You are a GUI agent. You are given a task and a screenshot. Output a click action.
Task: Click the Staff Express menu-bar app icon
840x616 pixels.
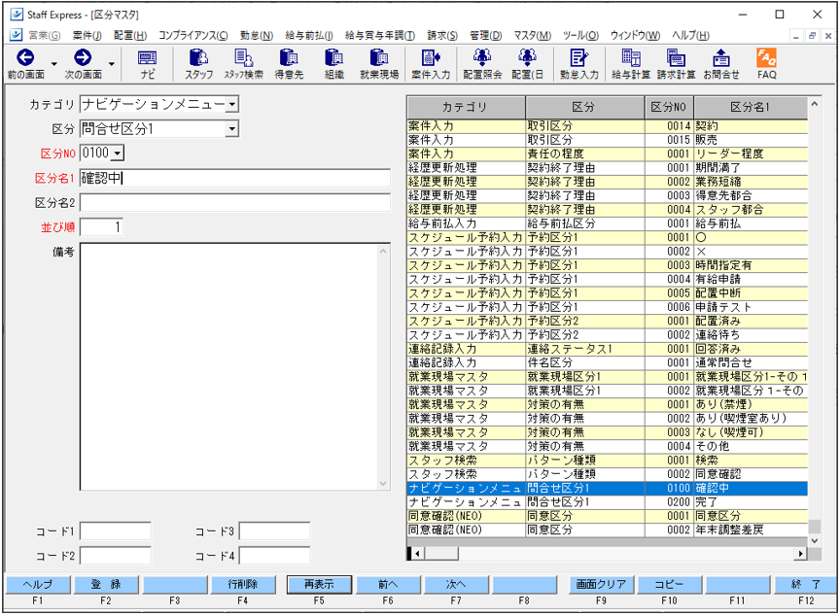(17, 35)
